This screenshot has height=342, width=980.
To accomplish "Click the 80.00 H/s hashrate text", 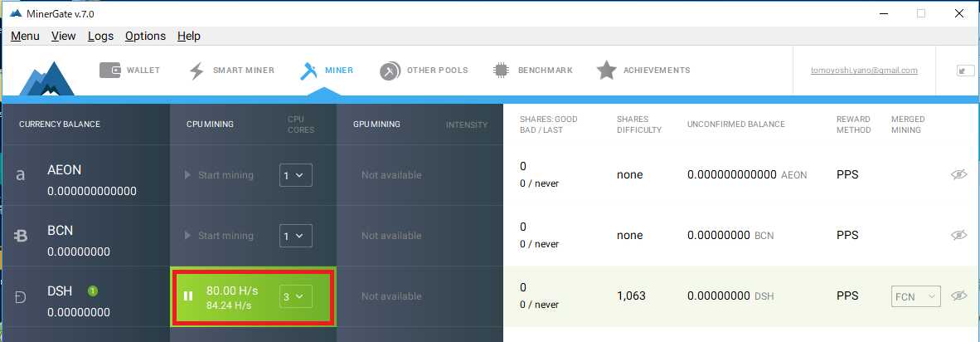I will (x=232, y=291).
